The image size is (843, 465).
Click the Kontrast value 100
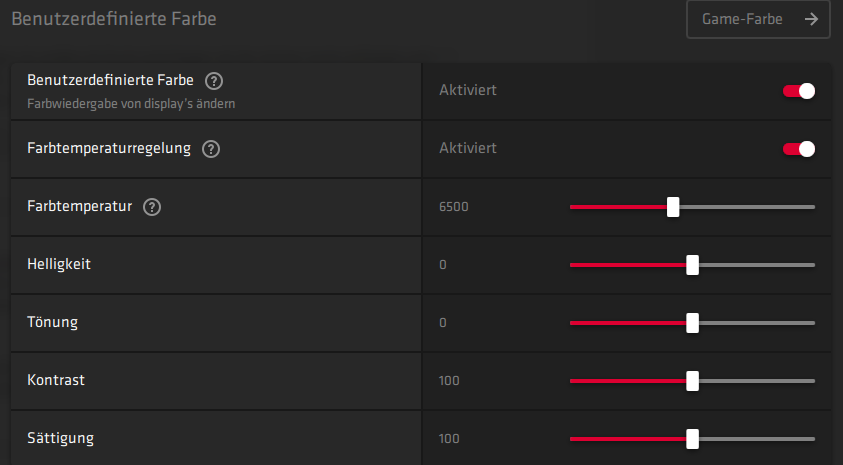[449, 381]
